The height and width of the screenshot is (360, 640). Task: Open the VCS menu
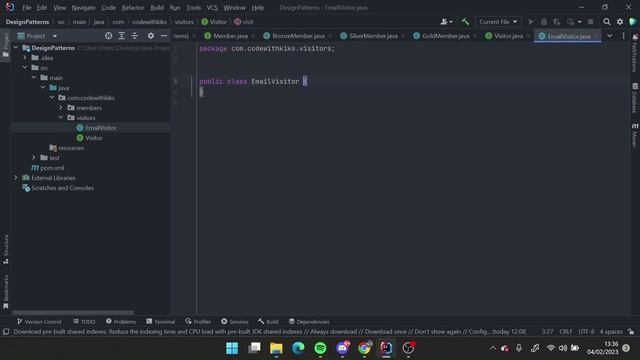pos(212,8)
